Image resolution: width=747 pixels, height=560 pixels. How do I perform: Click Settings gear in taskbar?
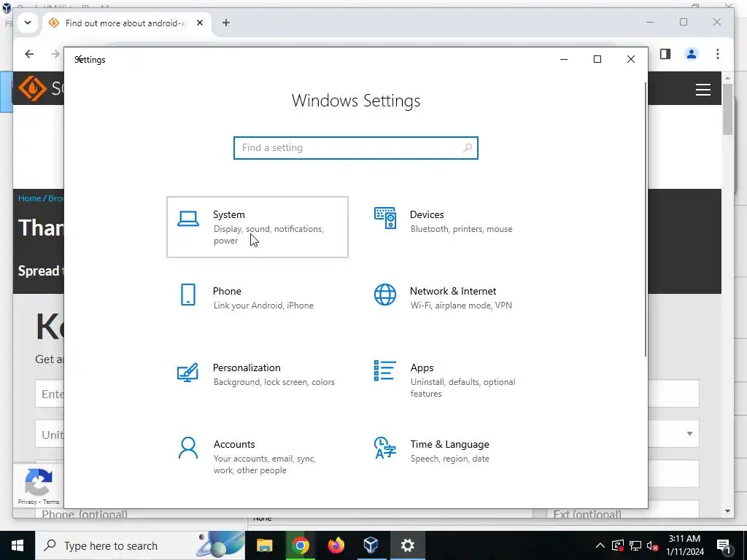click(407, 545)
